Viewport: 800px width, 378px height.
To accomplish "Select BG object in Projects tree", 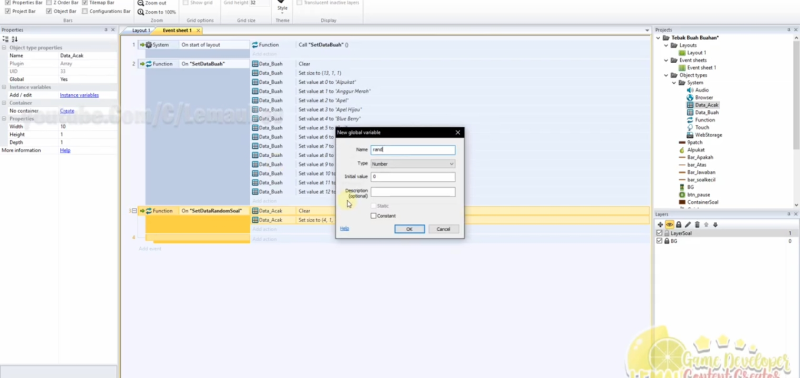I will tap(687, 187).
